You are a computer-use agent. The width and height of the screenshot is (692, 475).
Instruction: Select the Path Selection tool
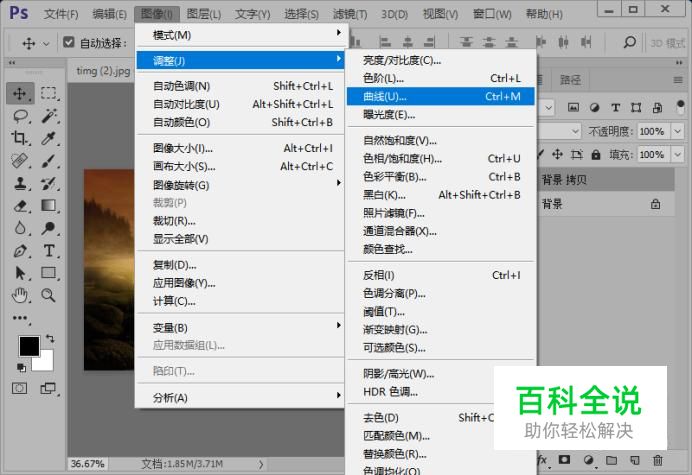click(x=20, y=273)
